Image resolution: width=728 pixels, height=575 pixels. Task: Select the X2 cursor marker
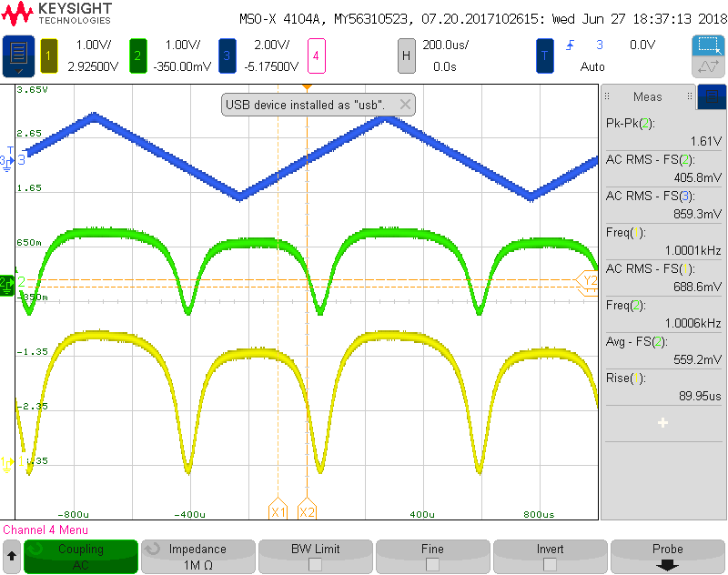(x=307, y=509)
